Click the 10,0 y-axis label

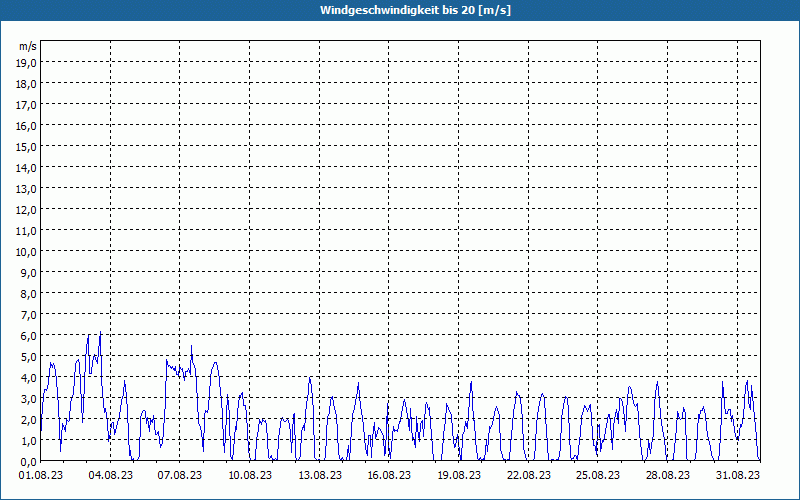pos(27,252)
